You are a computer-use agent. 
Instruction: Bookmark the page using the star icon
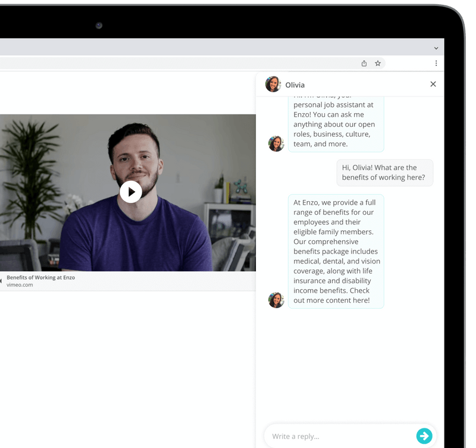pyautogui.click(x=378, y=63)
